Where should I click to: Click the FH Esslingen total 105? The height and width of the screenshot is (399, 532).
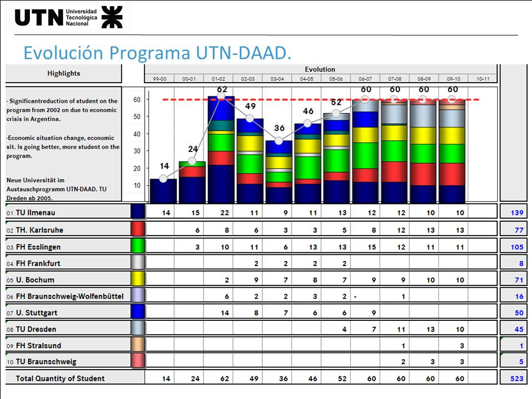tap(517, 247)
